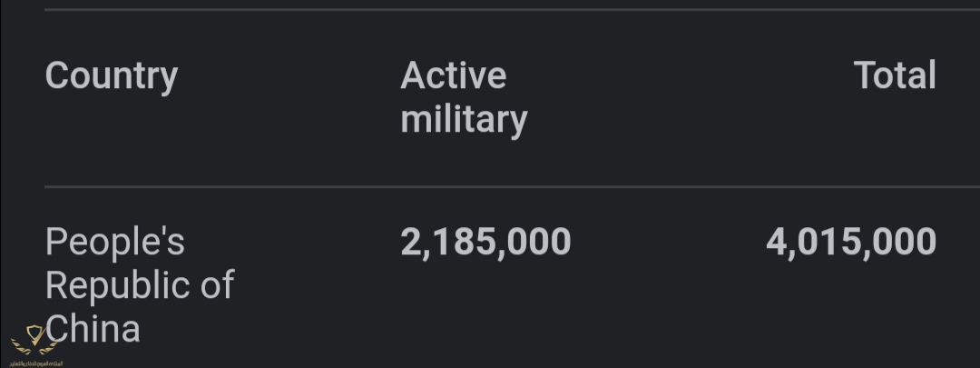Image resolution: width=980 pixels, height=368 pixels.
Task: Click the gold shield watermark logo
Action: [x=36, y=334]
